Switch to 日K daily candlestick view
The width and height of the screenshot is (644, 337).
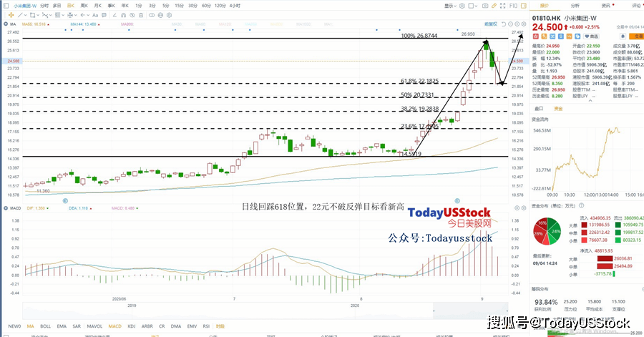pos(71,6)
